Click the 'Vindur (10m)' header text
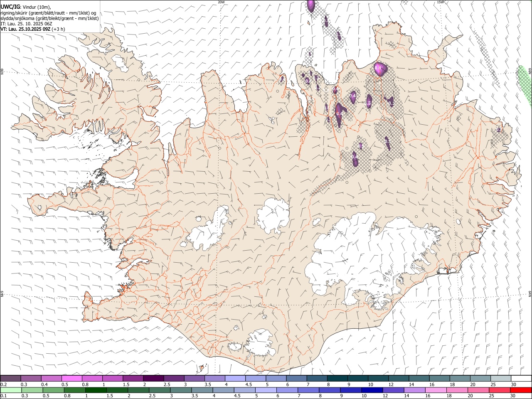532x399 pixels. [x=36, y=7]
